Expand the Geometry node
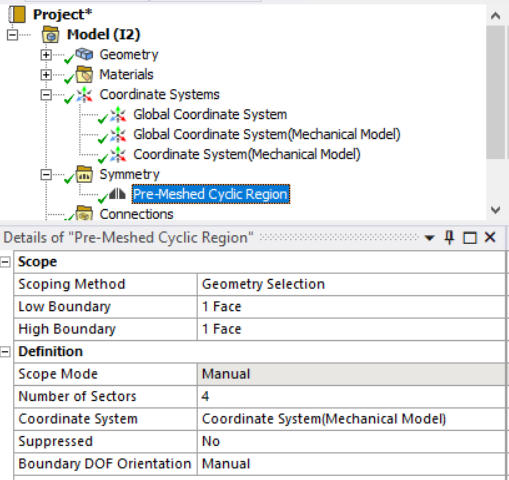The height and width of the screenshot is (480, 509). [x=46, y=55]
